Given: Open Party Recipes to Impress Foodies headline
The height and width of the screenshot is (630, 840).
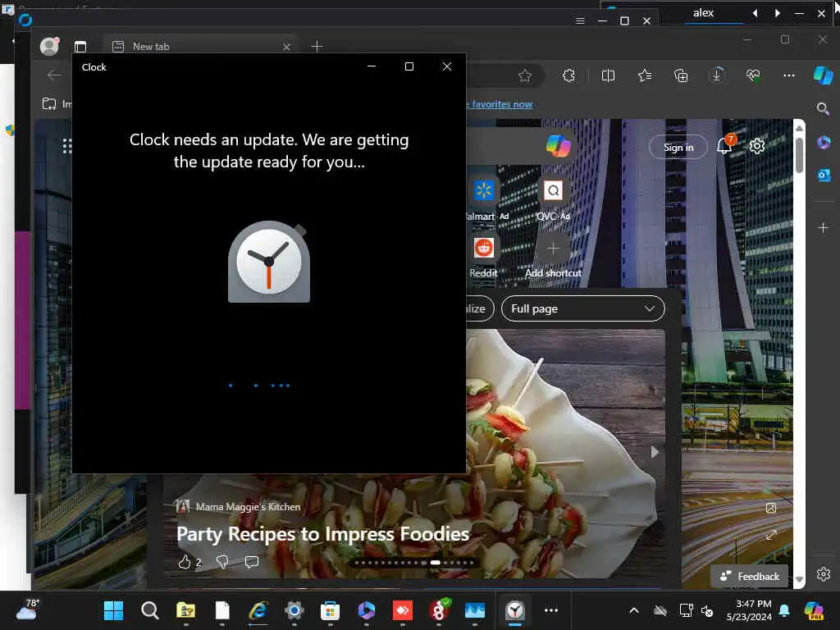Looking at the screenshot, I should [323, 533].
